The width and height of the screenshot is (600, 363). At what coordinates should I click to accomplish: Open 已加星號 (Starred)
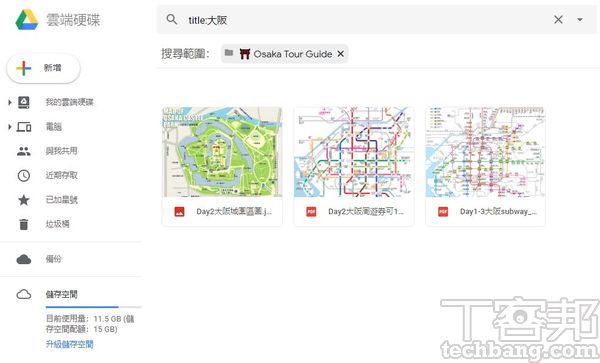pos(62,200)
